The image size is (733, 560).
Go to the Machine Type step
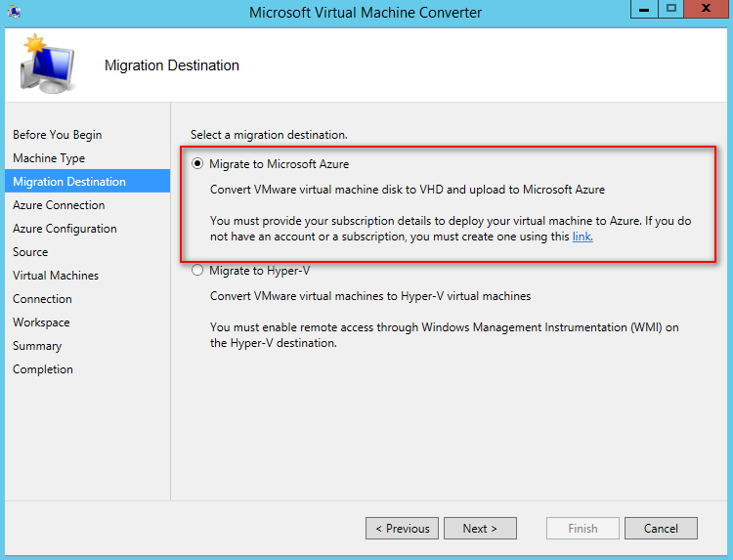[49, 158]
